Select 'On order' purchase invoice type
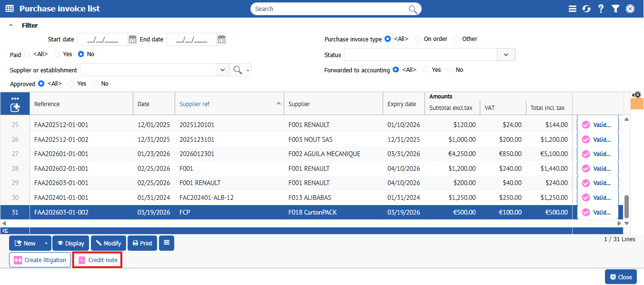 click(418, 39)
